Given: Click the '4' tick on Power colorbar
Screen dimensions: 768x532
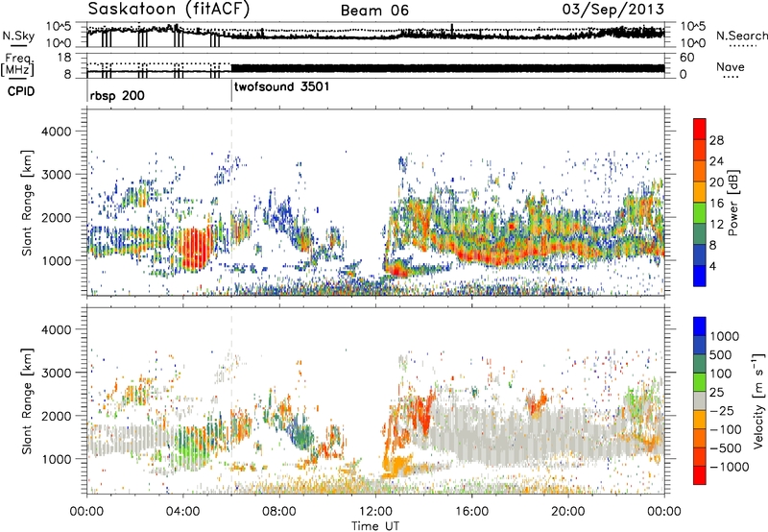Looking at the screenshot, I should (713, 266).
